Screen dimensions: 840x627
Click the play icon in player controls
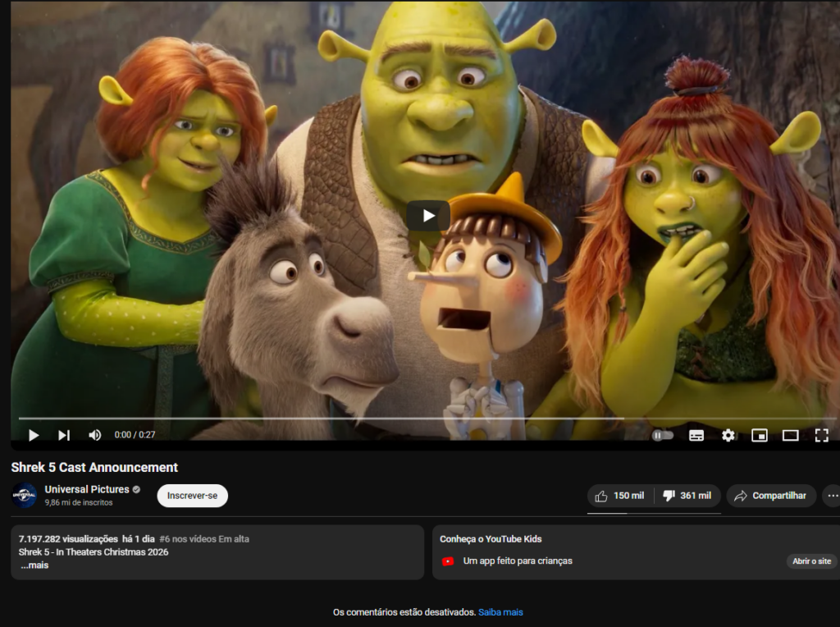[x=34, y=435]
